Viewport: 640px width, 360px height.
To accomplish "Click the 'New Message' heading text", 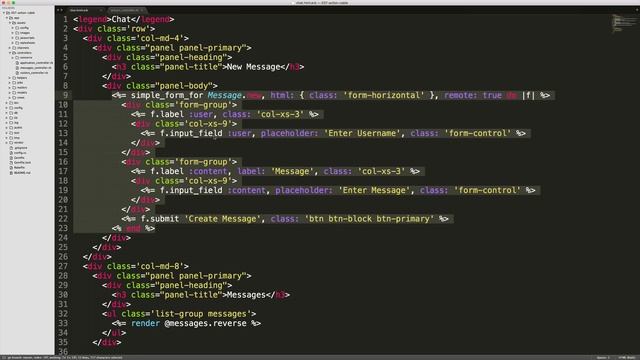I will click(x=253, y=67).
